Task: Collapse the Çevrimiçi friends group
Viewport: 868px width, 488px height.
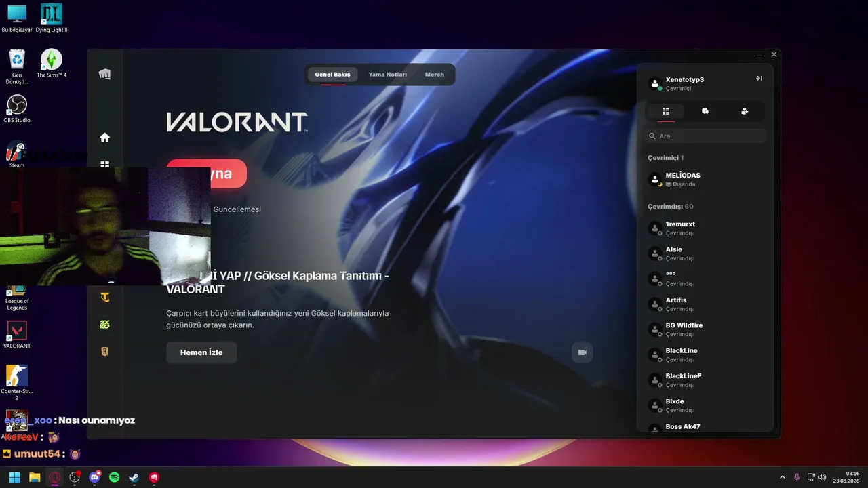Action: 665,158
